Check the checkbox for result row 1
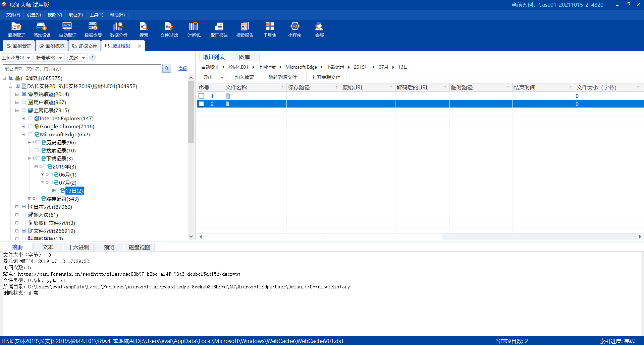This screenshot has height=345, width=644. [201, 96]
